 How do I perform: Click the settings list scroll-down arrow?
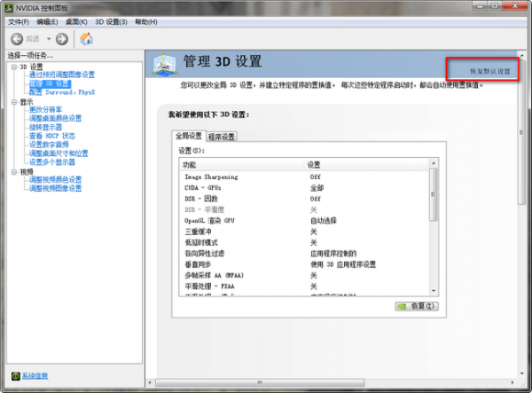[x=434, y=291]
